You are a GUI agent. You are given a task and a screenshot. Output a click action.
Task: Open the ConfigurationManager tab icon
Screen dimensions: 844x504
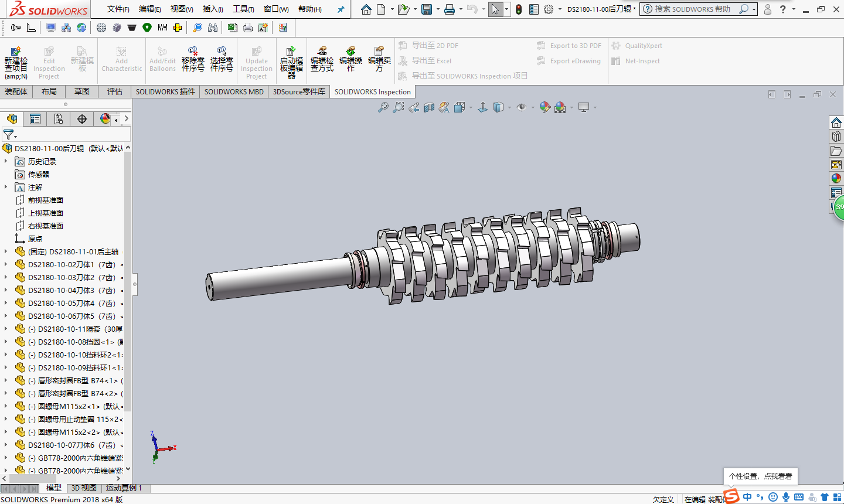point(59,119)
